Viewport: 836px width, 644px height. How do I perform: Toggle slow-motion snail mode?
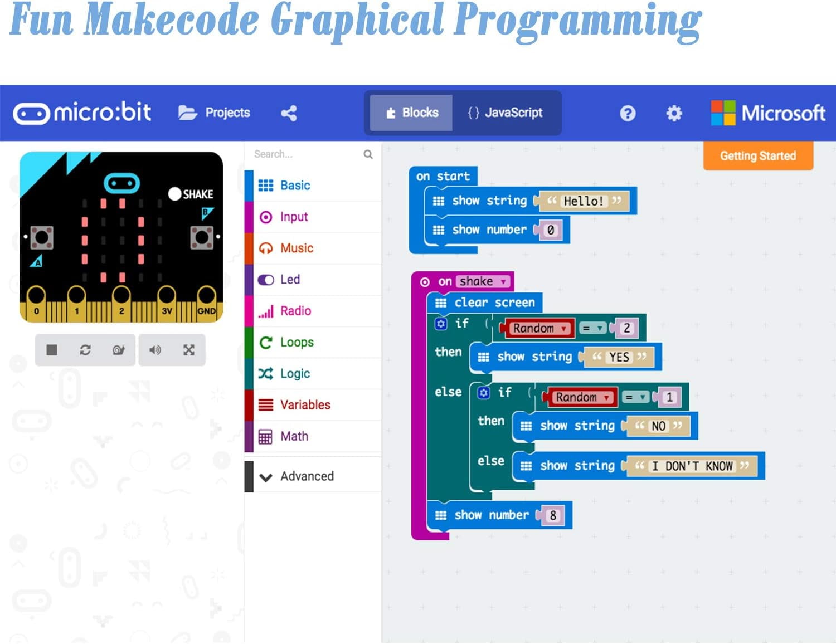(118, 350)
